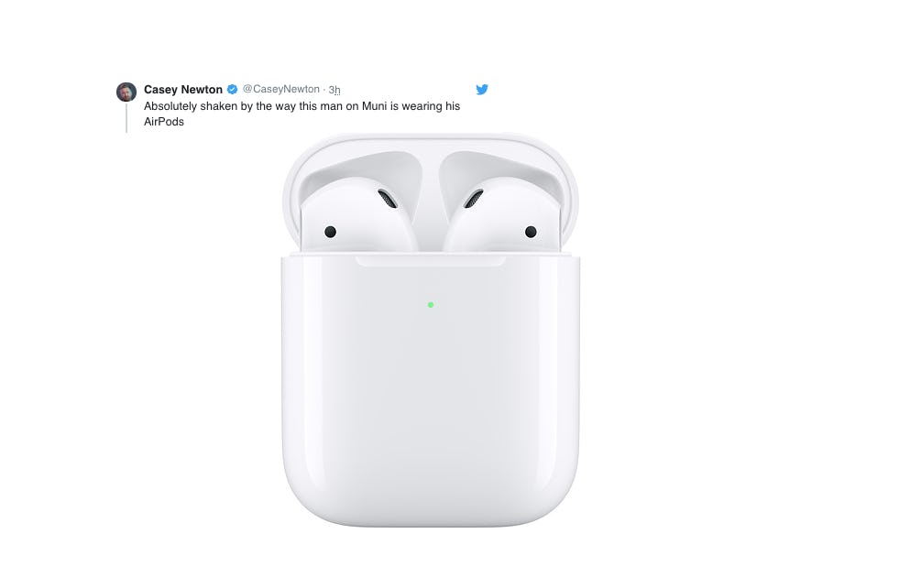Click the word AirPods in tweet
Viewport: 910px width, 588px height.
164,122
